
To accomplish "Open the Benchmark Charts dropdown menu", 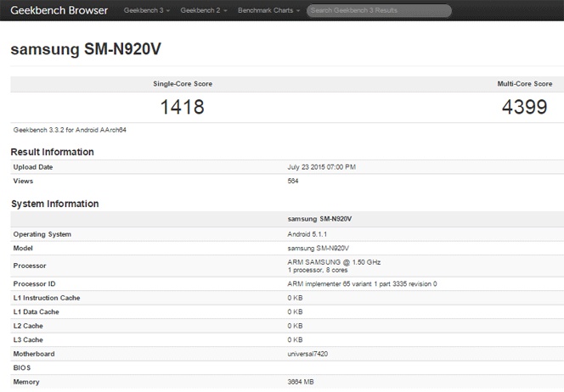I will coord(268,10).
